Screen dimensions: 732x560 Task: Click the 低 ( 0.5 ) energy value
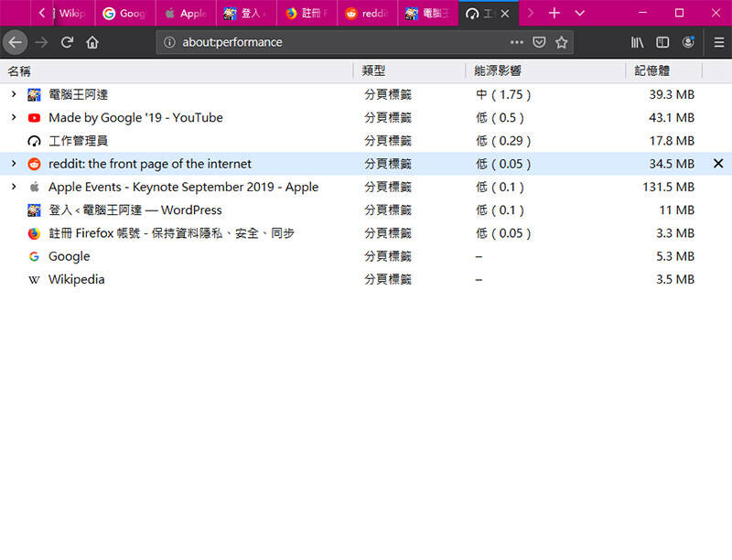(500, 117)
